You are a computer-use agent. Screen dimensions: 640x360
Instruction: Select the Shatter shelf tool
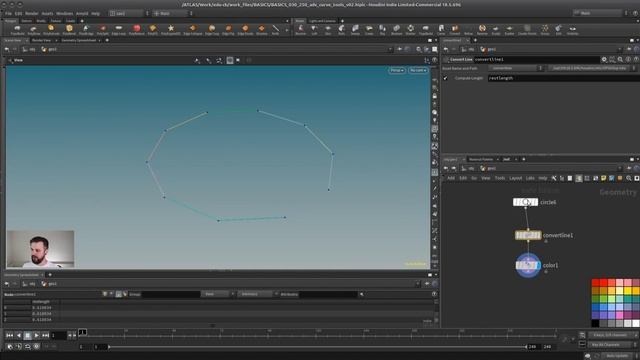tap(410, 29)
